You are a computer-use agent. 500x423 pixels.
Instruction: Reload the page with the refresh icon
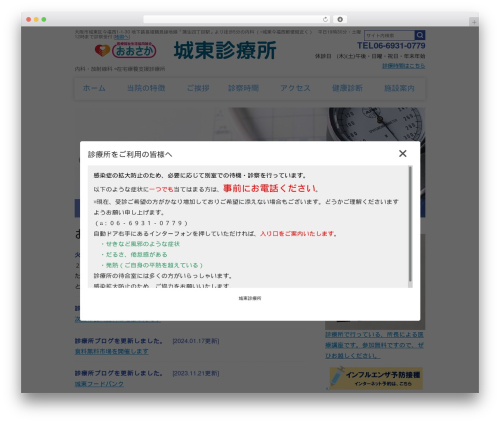click(325, 19)
